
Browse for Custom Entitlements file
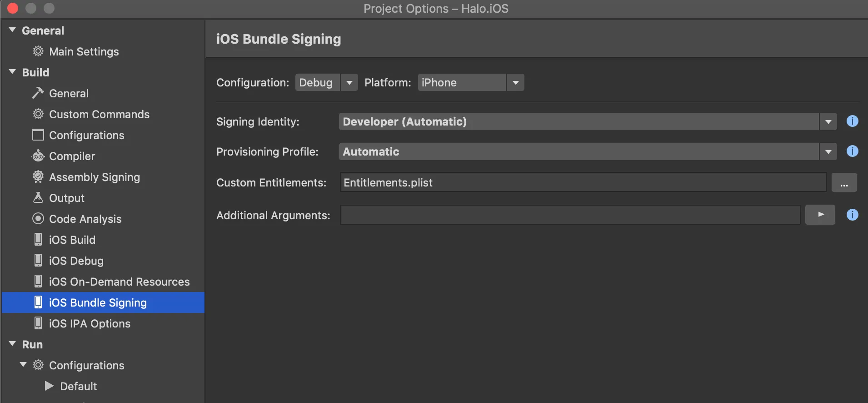click(844, 183)
